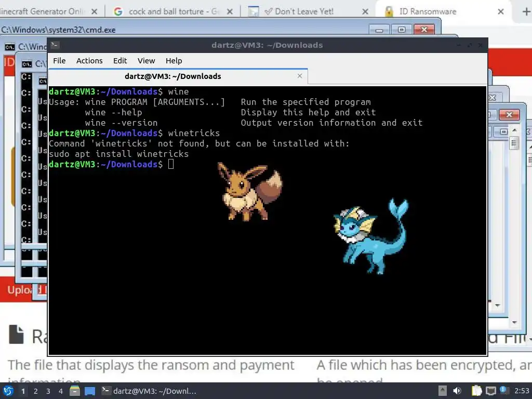Click cmd scrollbar thumb at right
Screen dimensions: 532x399
coord(514,143)
